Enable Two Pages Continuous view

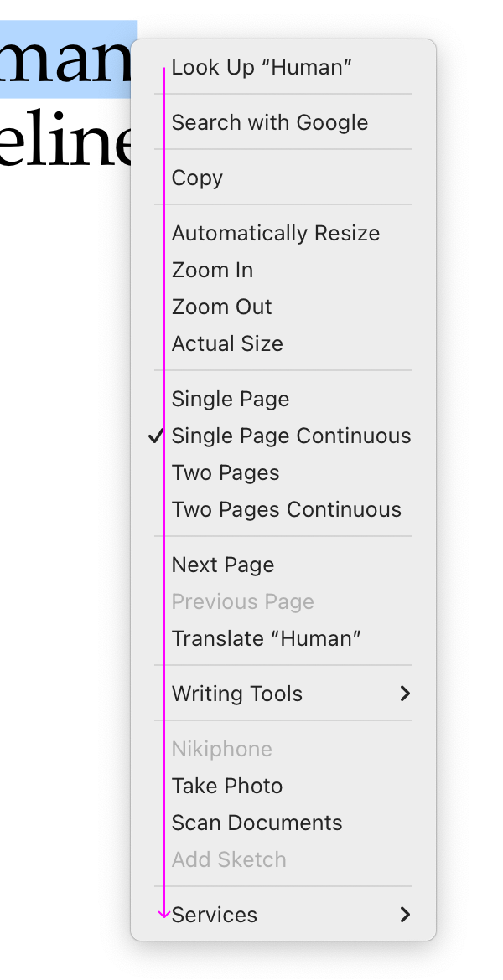[x=287, y=510]
